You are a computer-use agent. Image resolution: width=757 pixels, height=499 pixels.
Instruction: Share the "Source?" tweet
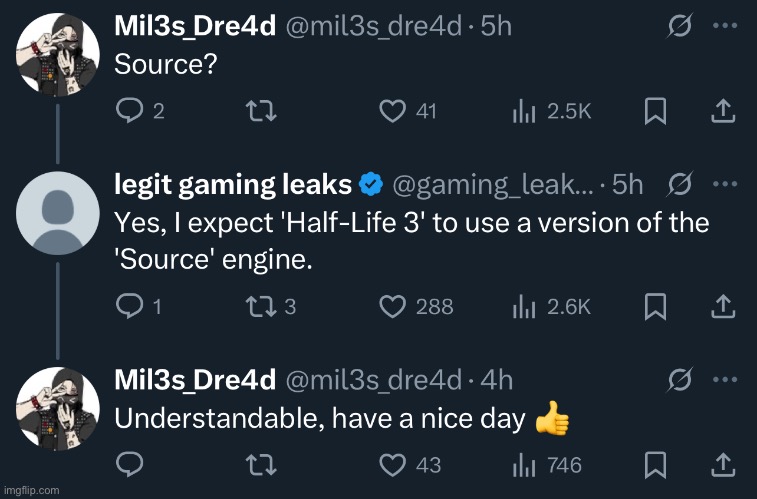click(722, 112)
